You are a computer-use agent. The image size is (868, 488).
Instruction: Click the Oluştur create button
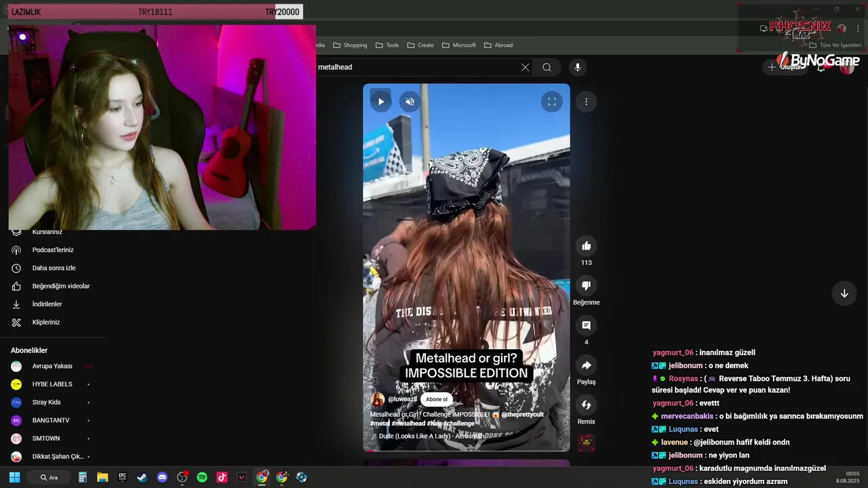pos(784,67)
